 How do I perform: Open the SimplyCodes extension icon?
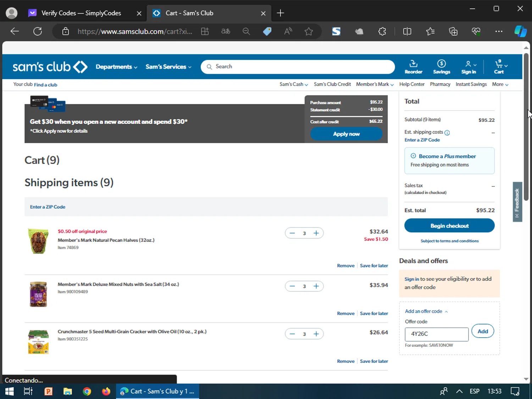(x=336, y=32)
